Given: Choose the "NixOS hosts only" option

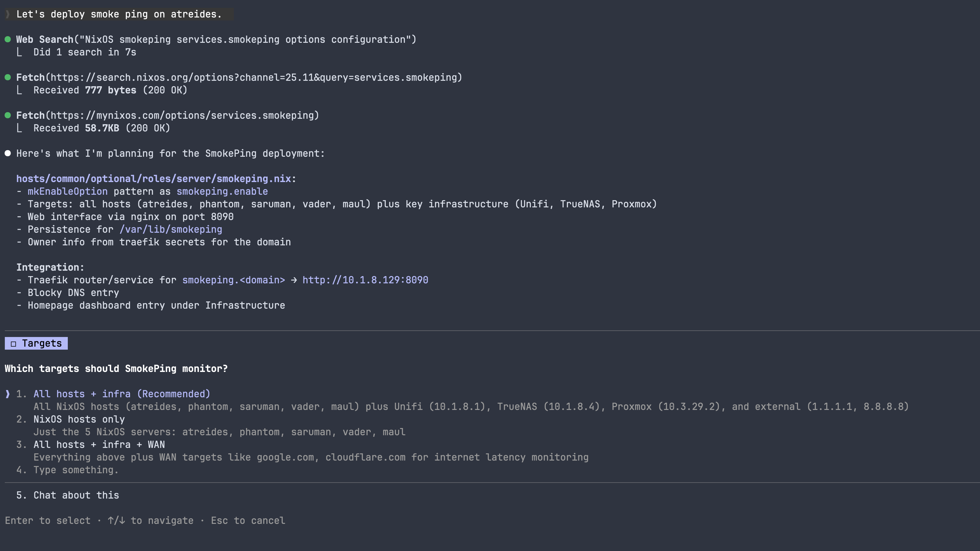Looking at the screenshot, I should pyautogui.click(x=79, y=419).
